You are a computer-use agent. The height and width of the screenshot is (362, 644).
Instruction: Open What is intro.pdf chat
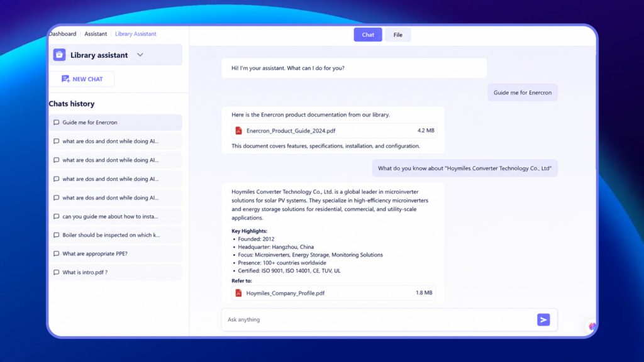pyautogui.click(x=116, y=272)
